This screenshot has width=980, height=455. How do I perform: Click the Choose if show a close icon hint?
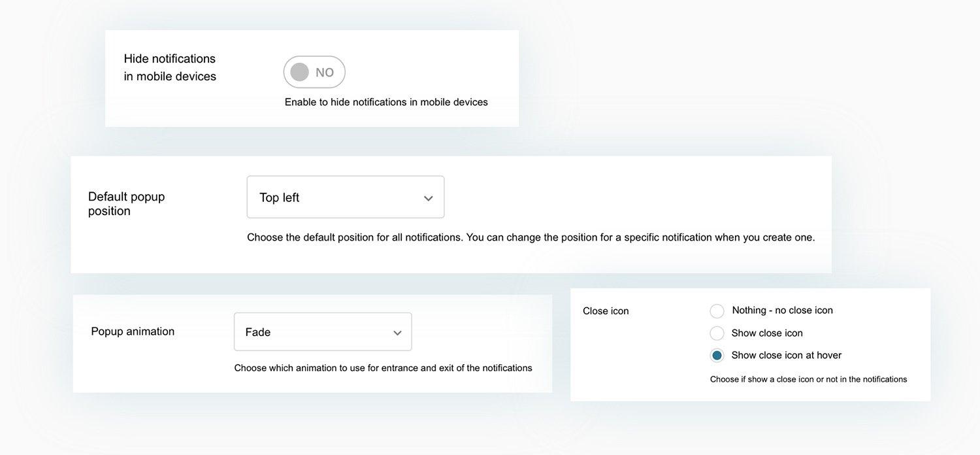tap(809, 379)
